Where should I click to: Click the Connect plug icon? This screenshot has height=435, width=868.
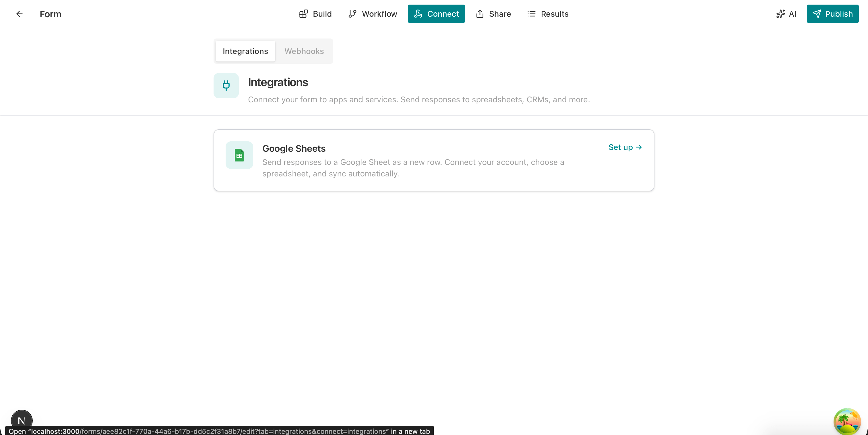click(x=418, y=14)
